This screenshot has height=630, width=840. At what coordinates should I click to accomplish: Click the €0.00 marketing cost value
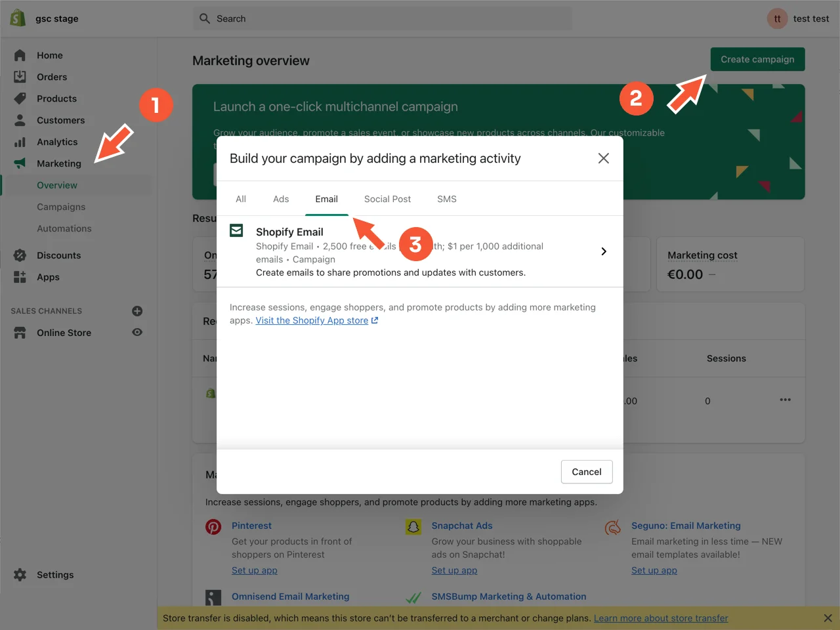point(685,274)
